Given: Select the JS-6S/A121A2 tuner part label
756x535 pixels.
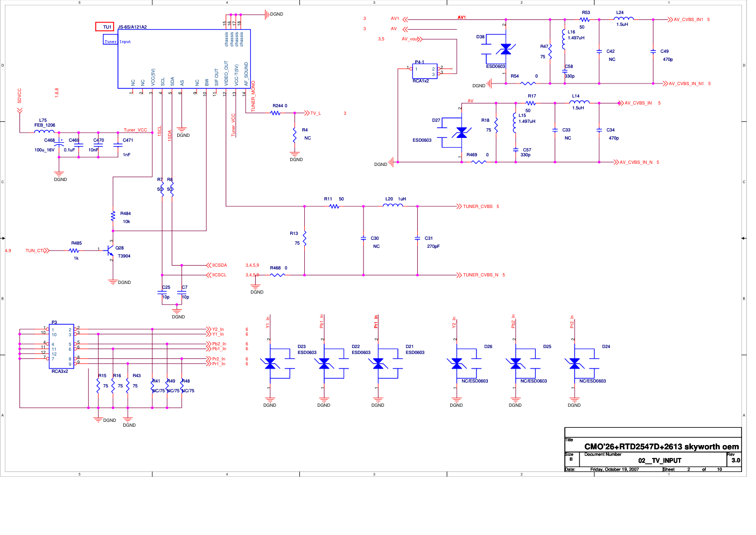Looking at the screenshot, I should tap(132, 27).
